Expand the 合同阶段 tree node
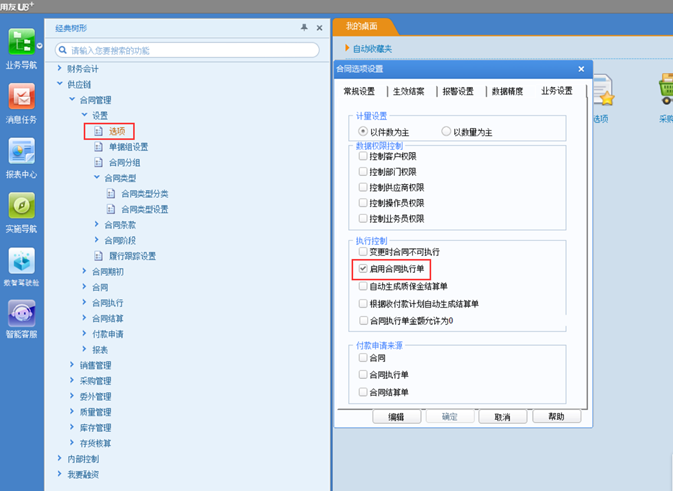 97,239
